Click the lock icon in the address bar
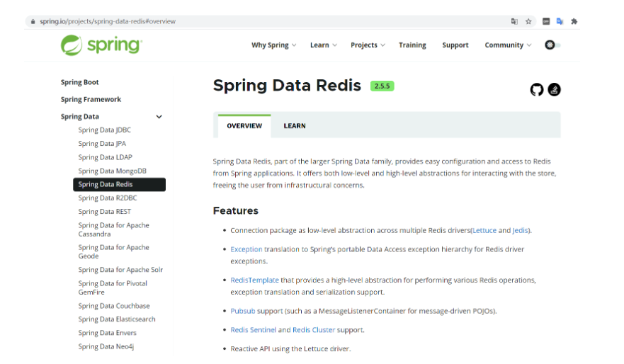 tap(33, 21)
